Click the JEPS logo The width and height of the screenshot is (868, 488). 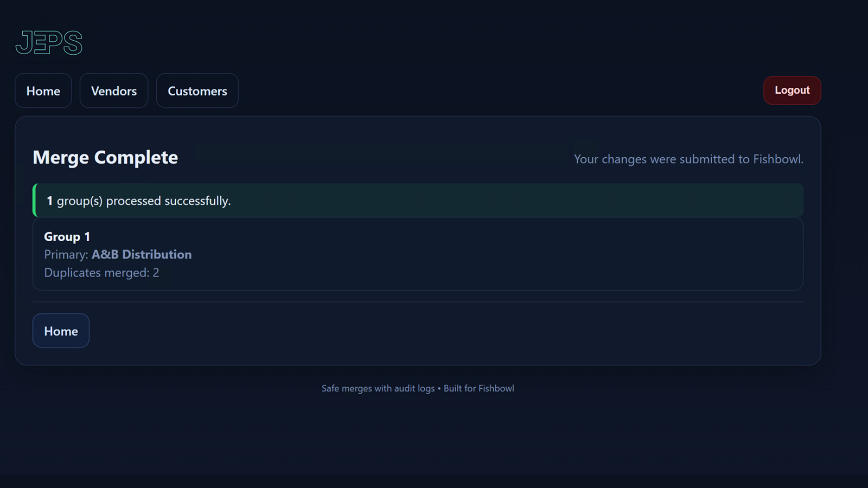[x=48, y=42]
